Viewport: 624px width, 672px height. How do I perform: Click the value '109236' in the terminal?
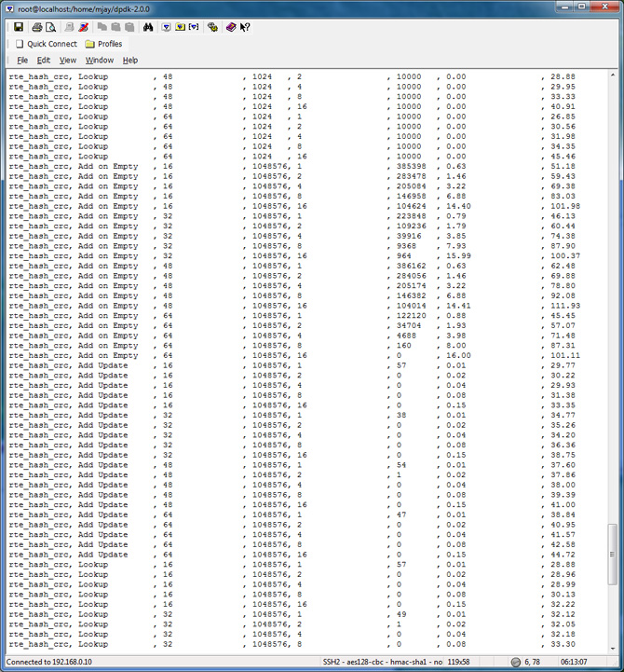411,226
